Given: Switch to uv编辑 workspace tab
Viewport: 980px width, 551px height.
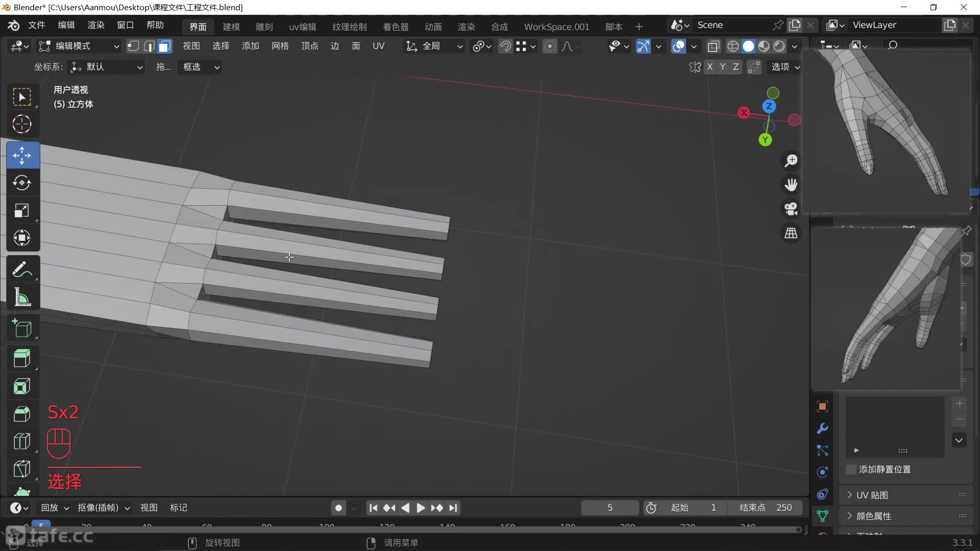Looking at the screenshot, I should point(303,27).
